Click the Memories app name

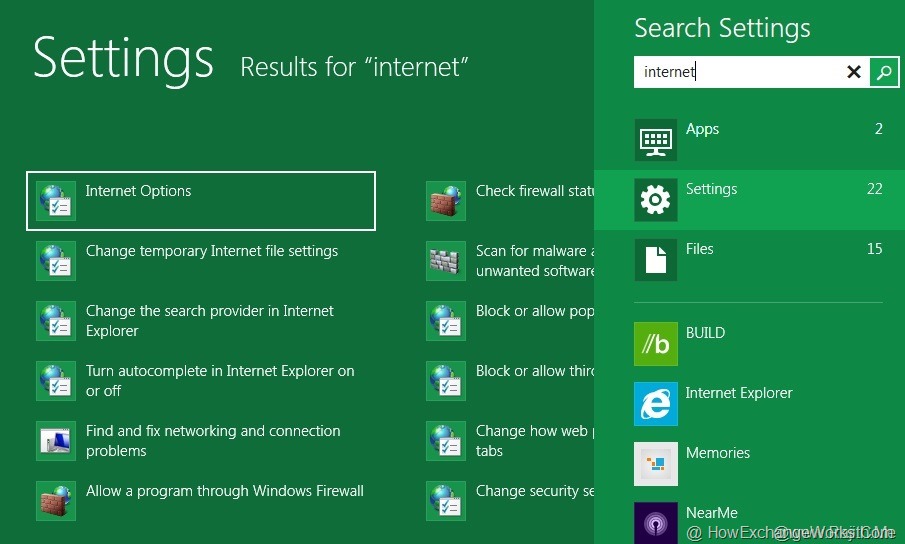click(718, 453)
